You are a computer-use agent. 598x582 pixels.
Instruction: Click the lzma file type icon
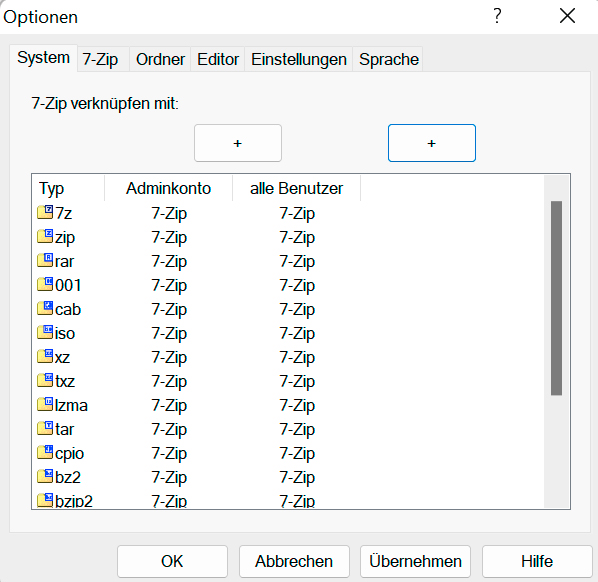(x=45, y=404)
